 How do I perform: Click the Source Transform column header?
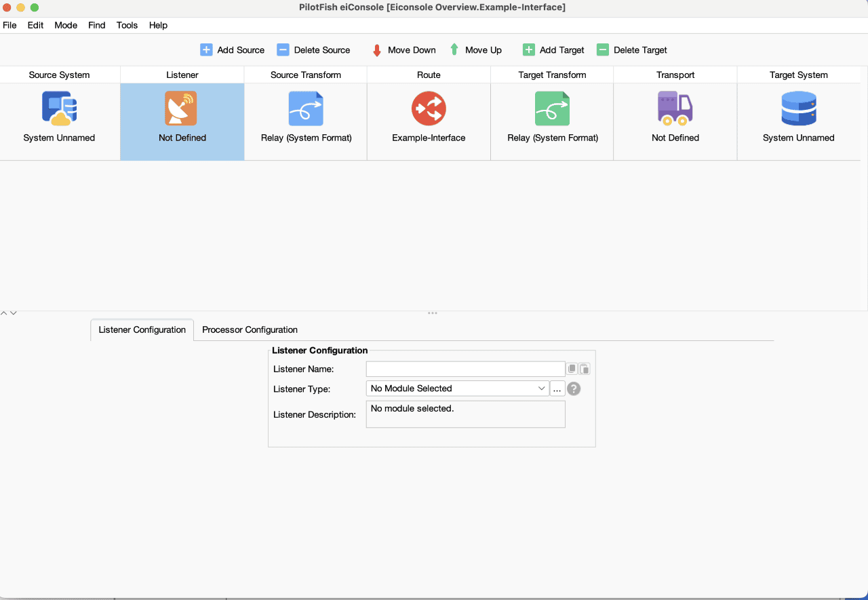click(x=306, y=75)
